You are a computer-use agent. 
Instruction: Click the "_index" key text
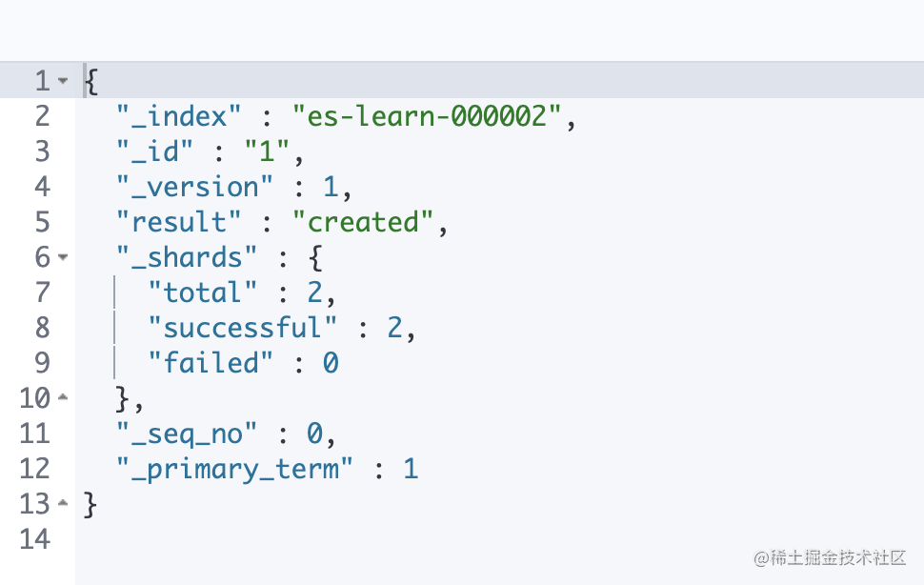click(179, 116)
